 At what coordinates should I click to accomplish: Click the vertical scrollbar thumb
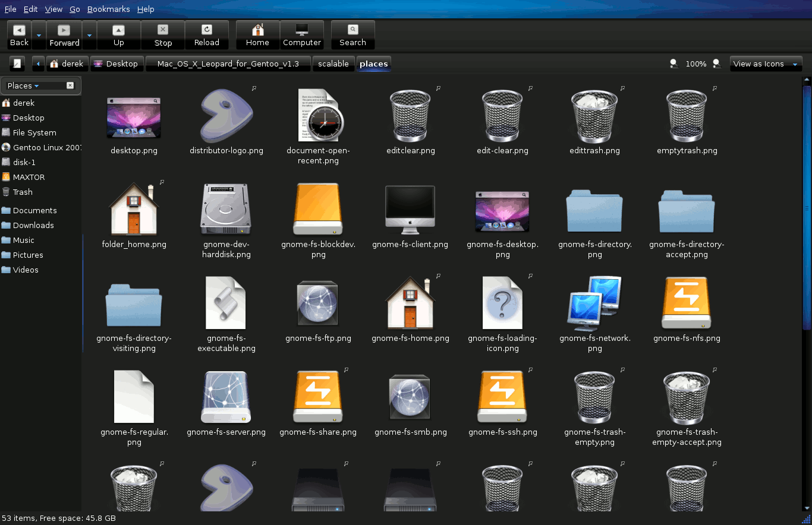tap(807, 208)
